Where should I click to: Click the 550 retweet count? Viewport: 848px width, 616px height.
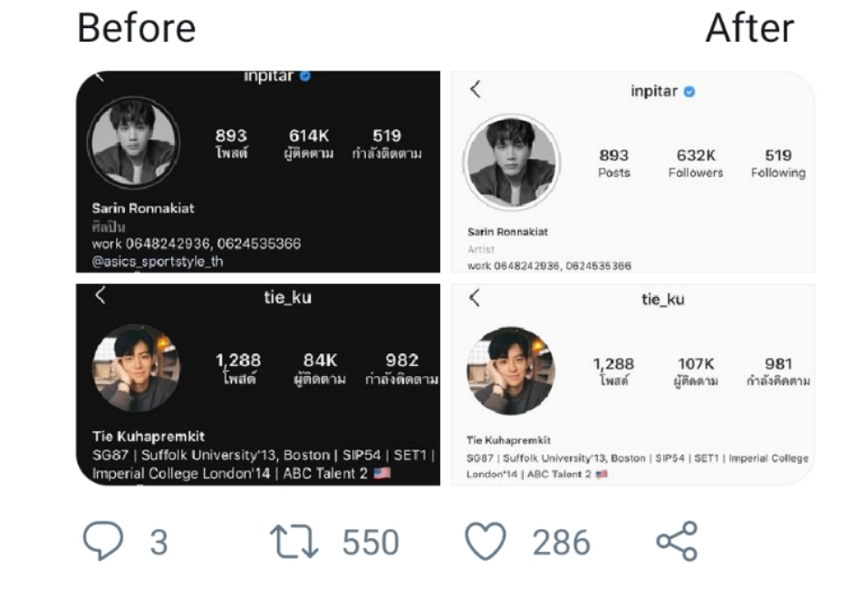(370, 543)
